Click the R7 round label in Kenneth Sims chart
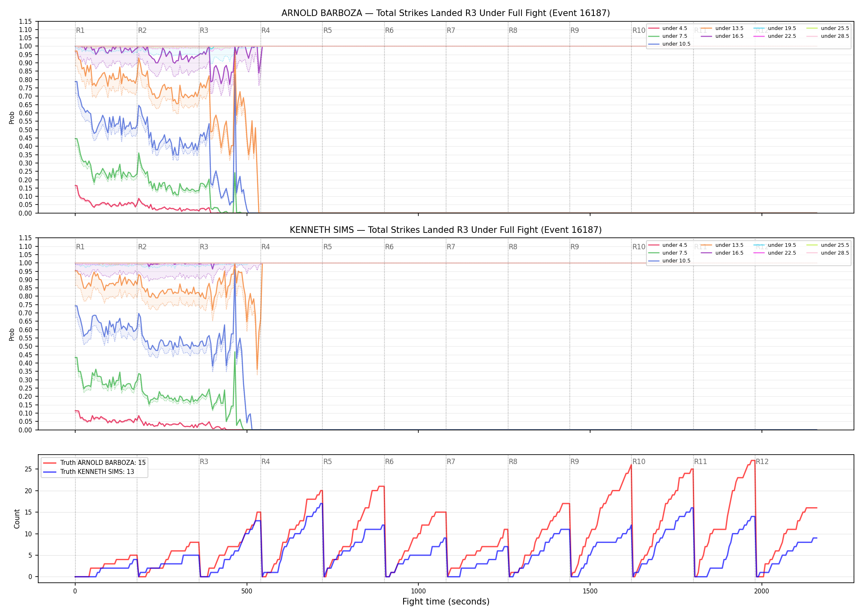This screenshot has height=616, width=863. pos(451,247)
